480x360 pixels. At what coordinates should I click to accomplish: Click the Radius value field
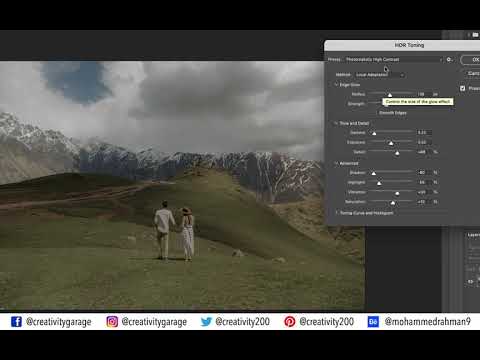tap(423, 94)
